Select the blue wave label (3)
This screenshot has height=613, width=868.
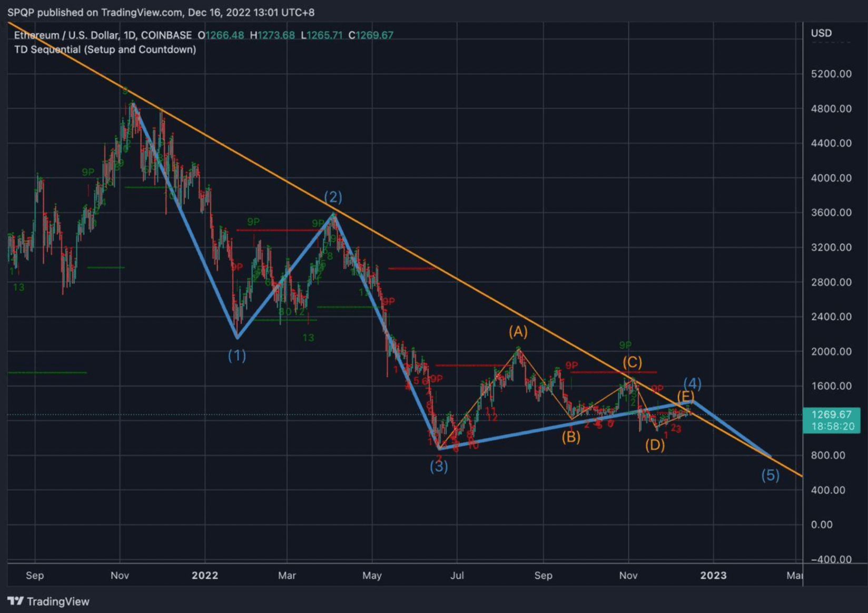pos(439,466)
